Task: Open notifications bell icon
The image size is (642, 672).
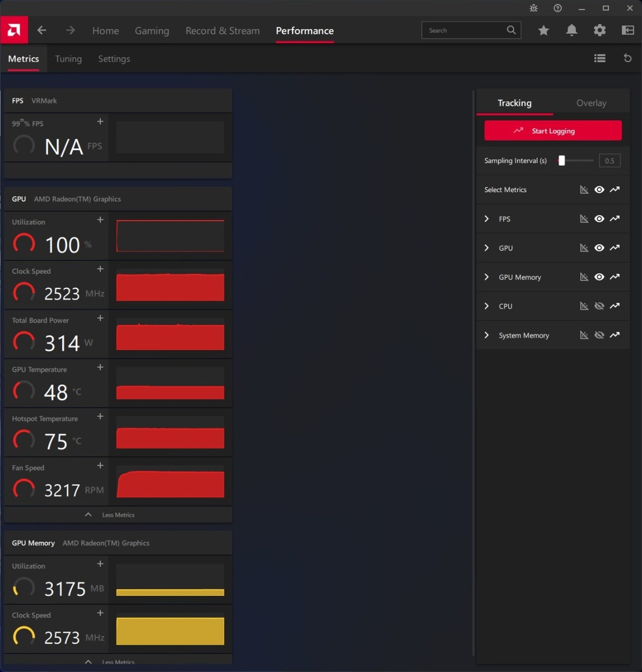Action: [x=572, y=30]
